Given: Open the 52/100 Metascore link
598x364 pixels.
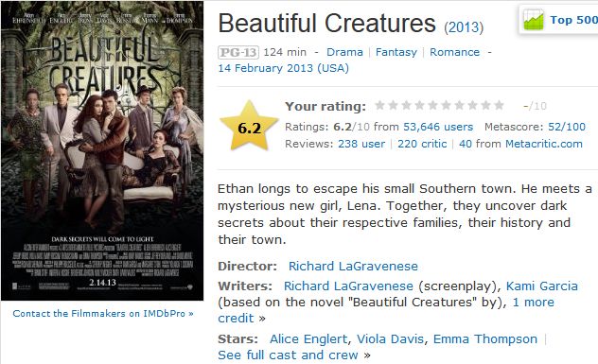Looking at the screenshot, I should (x=567, y=127).
